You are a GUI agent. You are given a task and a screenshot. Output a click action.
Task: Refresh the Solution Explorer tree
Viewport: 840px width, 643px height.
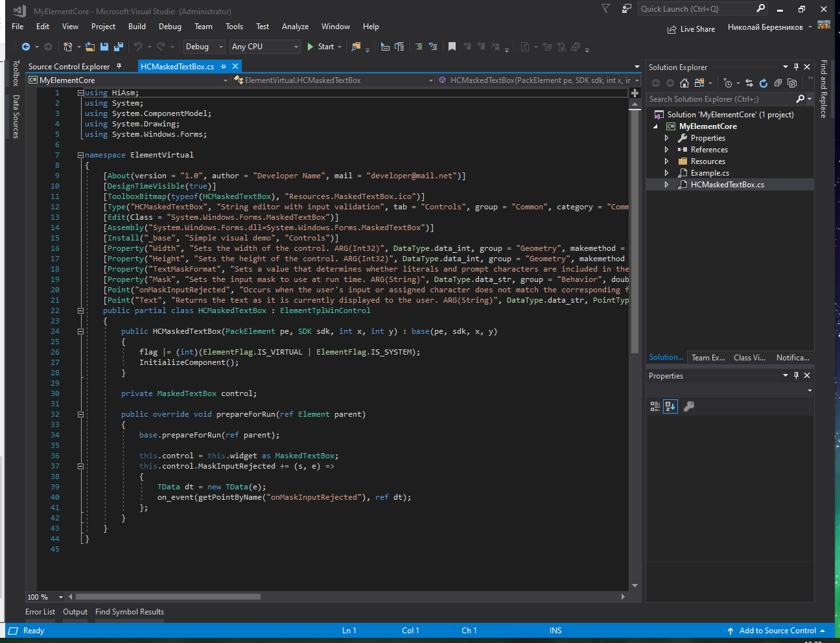(764, 83)
